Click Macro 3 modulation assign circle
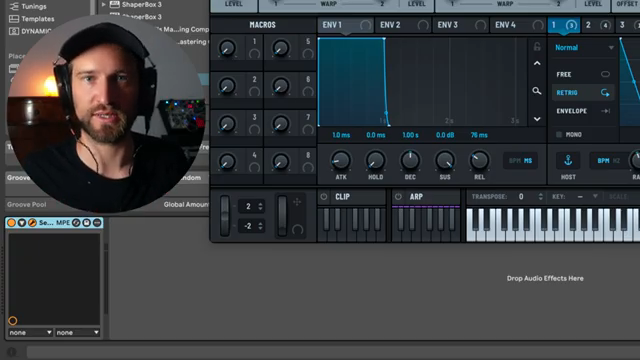640x360 pixels. (254, 130)
